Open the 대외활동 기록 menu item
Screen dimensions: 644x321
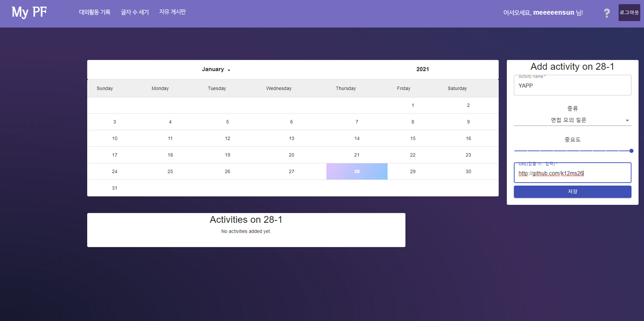(94, 12)
